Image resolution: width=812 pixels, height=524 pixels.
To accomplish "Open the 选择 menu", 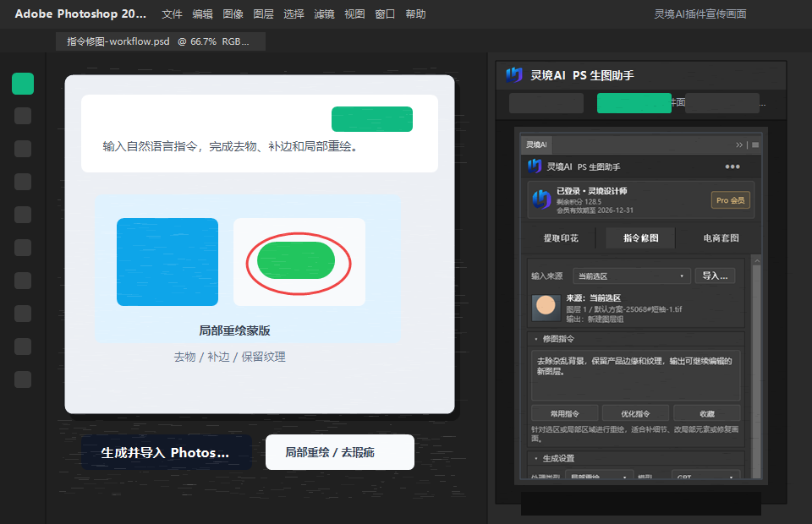I will [x=294, y=14].
